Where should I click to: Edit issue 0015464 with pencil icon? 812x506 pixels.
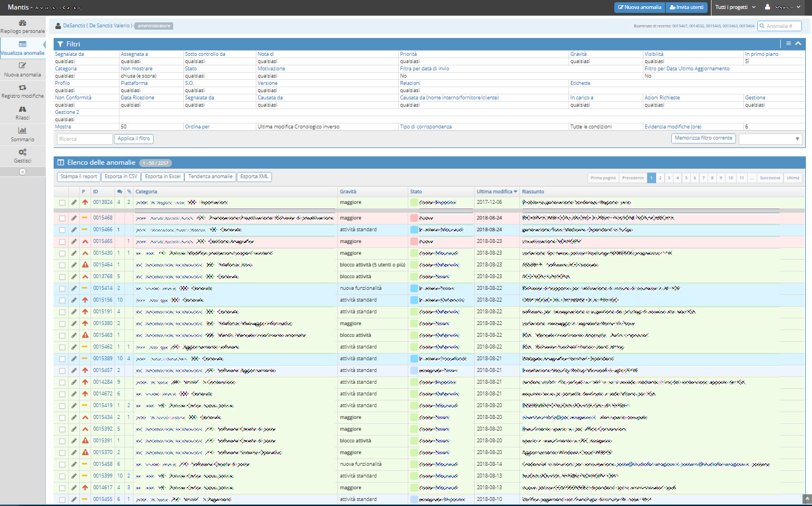(x=74, y=265)
